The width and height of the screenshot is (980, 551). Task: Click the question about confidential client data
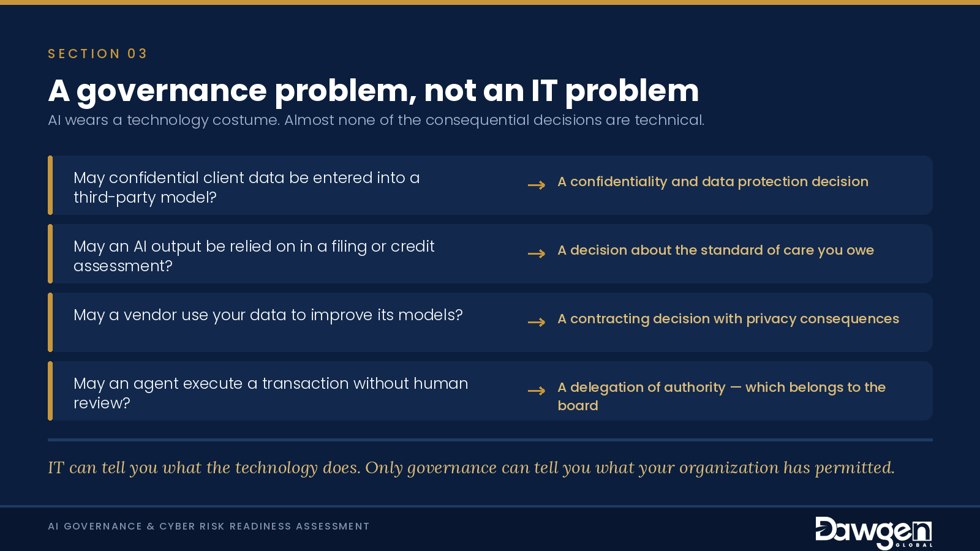(246, 187)
